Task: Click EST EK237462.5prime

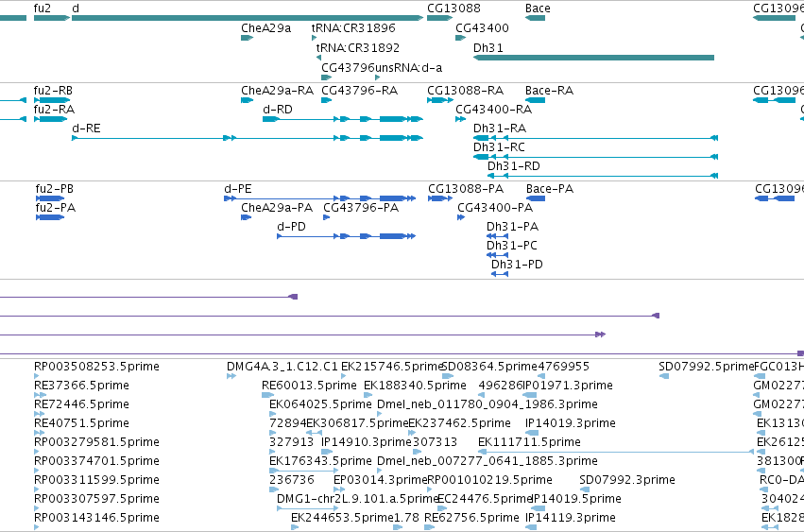Action: point(459,423)
